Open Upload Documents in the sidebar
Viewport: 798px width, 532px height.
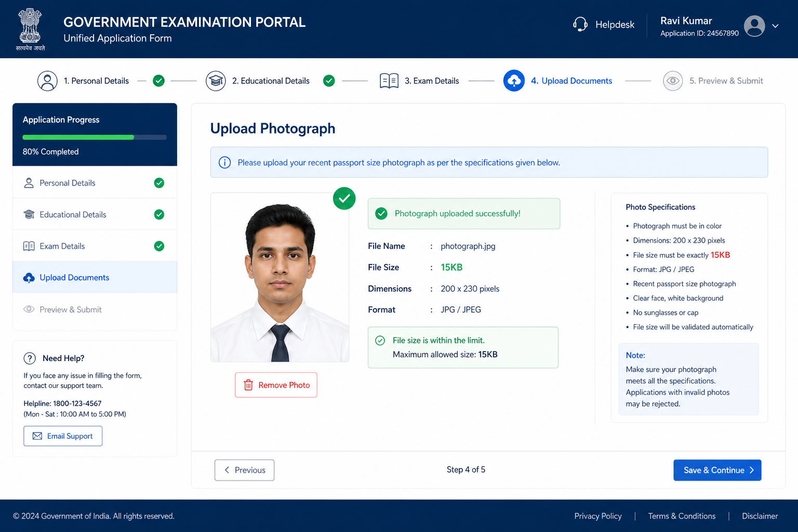click(95, 277)
